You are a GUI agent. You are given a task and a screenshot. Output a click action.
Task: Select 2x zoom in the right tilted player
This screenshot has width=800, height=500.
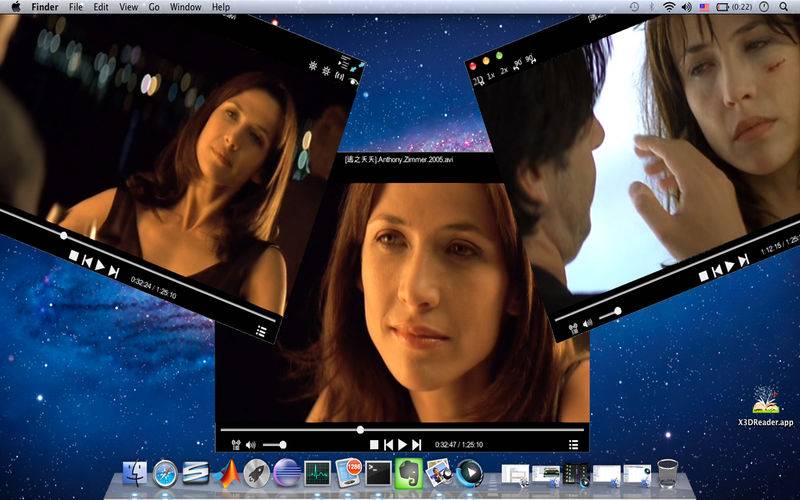pos(504,70)
